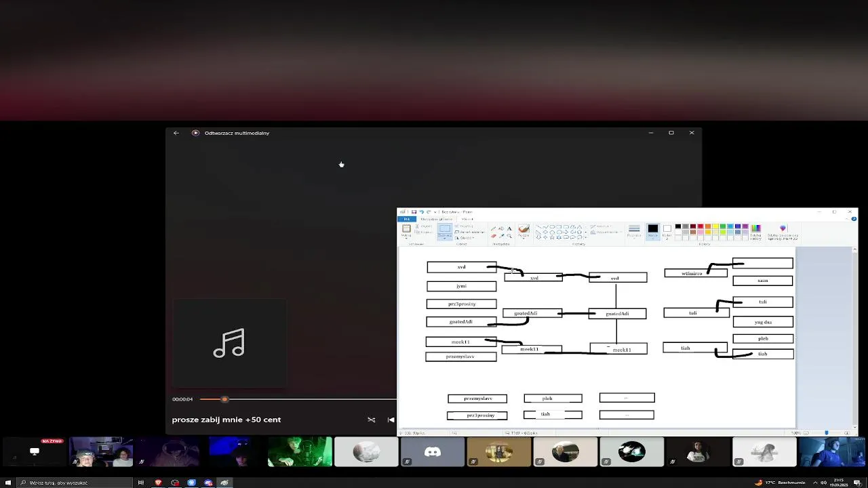Click the Paste (Wklej) icon in Paint
The width and height of the screenshot is (868, 488).
[x=406, y=228]
